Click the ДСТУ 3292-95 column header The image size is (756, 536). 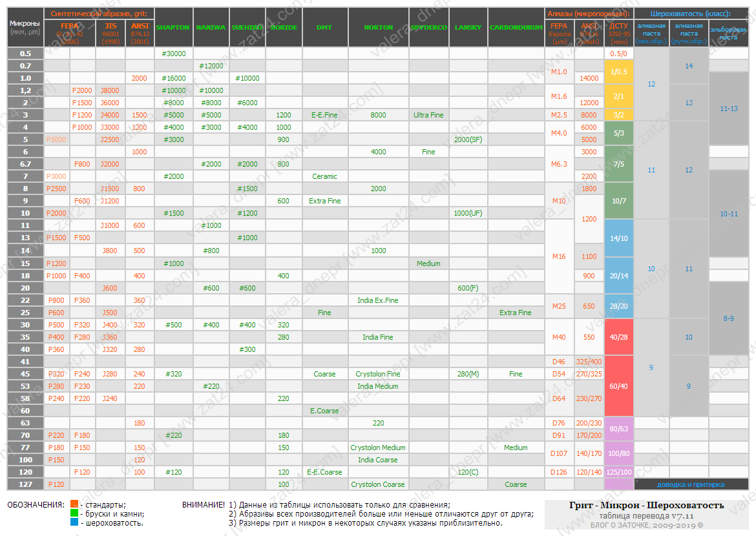[x=618, y=34]
